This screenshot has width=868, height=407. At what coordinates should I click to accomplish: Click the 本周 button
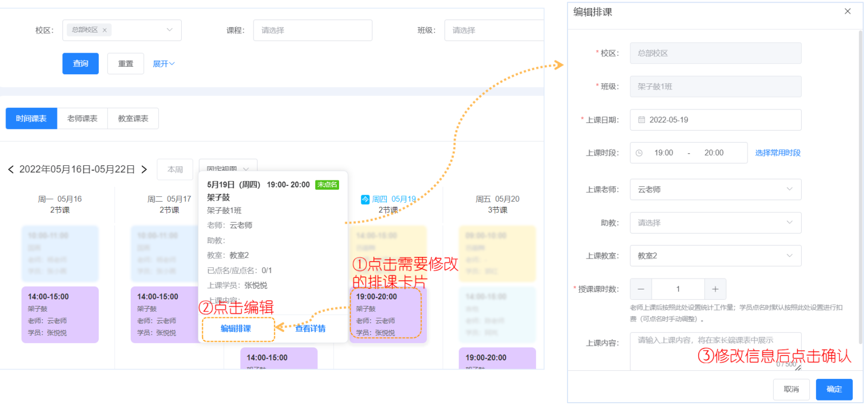coord(175,170)
